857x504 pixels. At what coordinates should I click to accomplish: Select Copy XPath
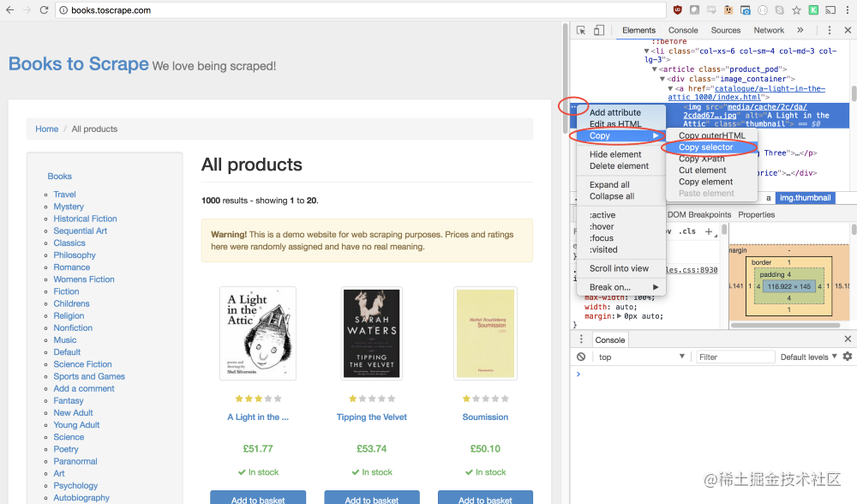[711, 159]
